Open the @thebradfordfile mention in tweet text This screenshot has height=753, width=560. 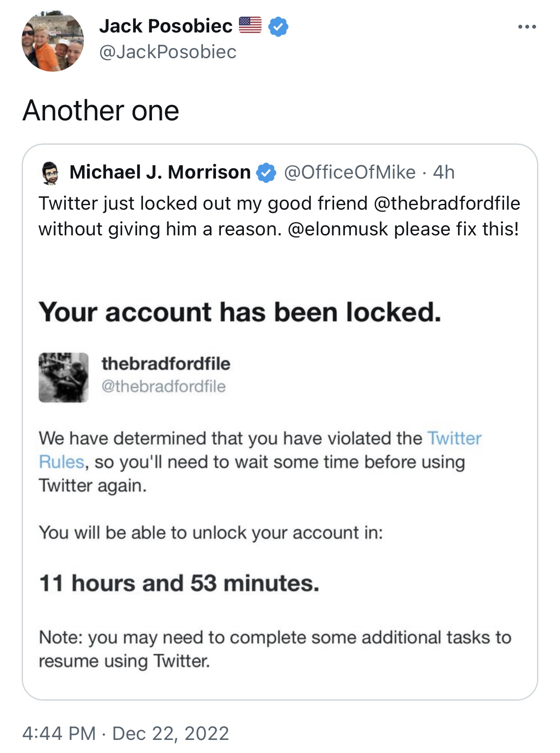(447, 203)
